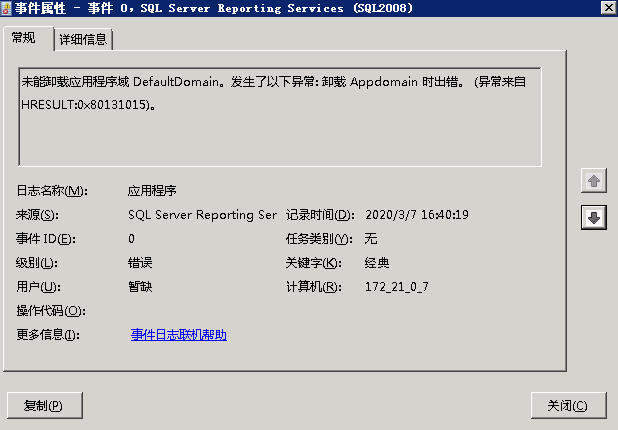618x430 pixels.
Task: Click the computer name 172_21_0_7
Action: pyautogui.click(x=396, y=287)
